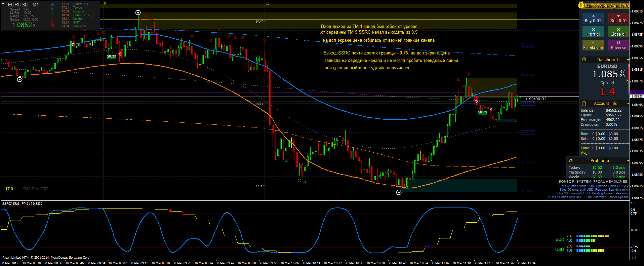The image size is (644, 266).
Task: Click Yesterday's profit $0.00 value
Action: click(x=597, y=172)
